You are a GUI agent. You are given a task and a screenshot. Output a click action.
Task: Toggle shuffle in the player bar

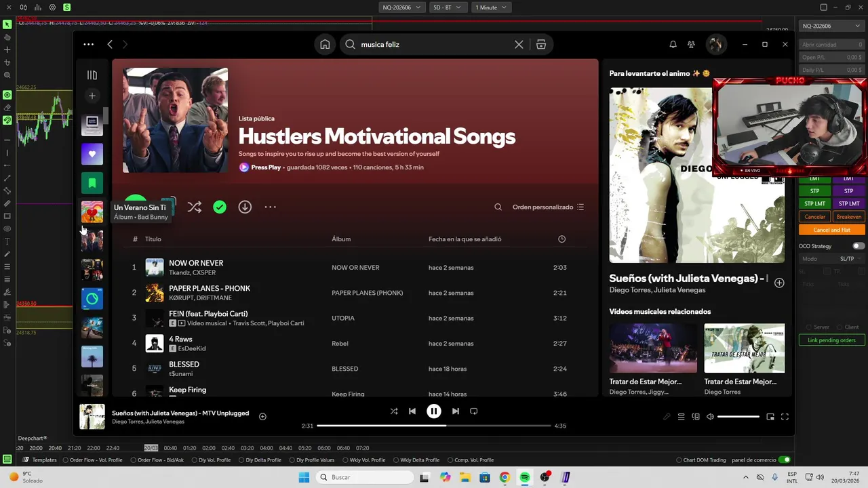(394, 411)
